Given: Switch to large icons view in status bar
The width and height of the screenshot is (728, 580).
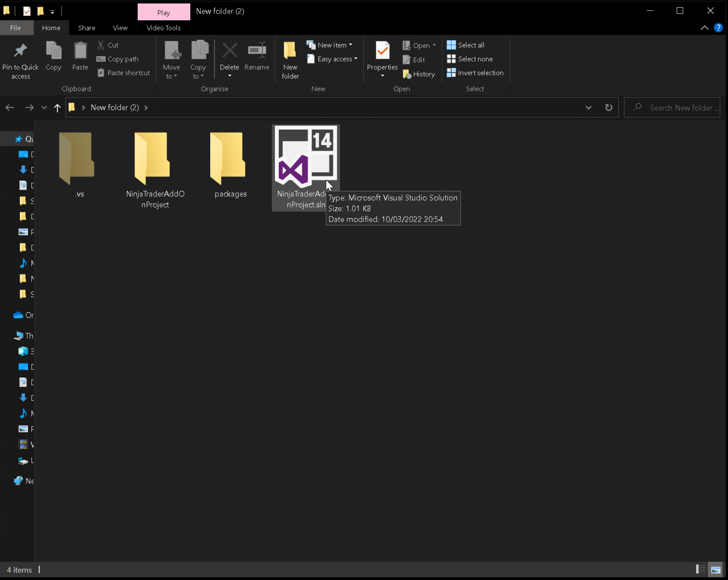Looking at the screenshot, I should 716,569.
